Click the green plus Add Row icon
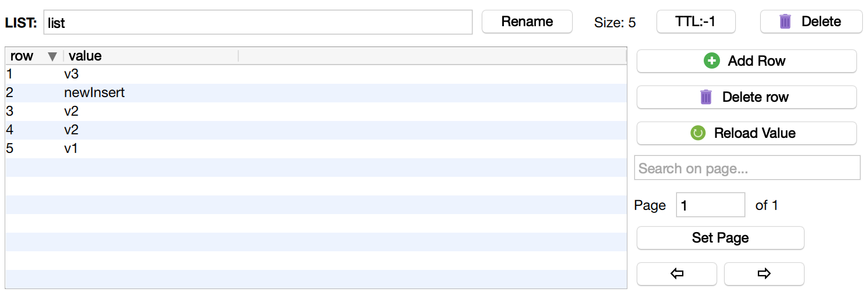Screen dimensions: 868x292 (712, 61)
